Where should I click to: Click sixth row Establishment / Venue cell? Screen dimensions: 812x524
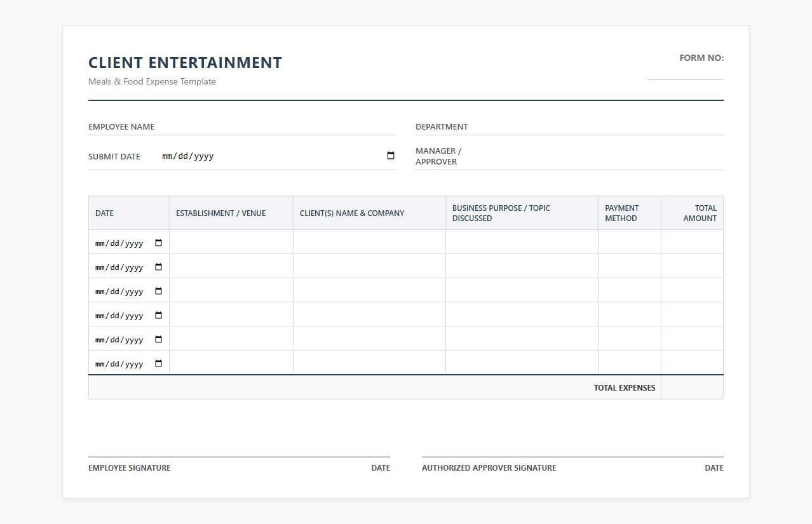click(x=231, y=363)
